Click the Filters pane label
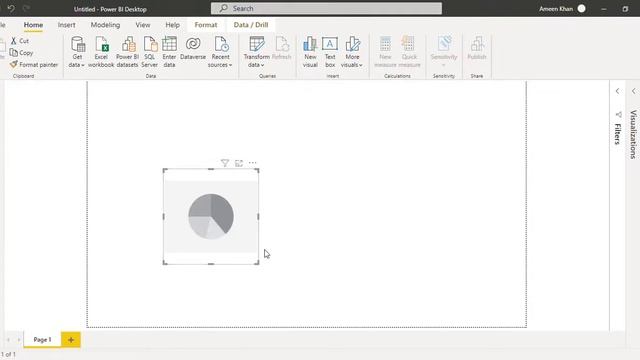The height and width of the screenshot is (360, 640). coord(618,133)
